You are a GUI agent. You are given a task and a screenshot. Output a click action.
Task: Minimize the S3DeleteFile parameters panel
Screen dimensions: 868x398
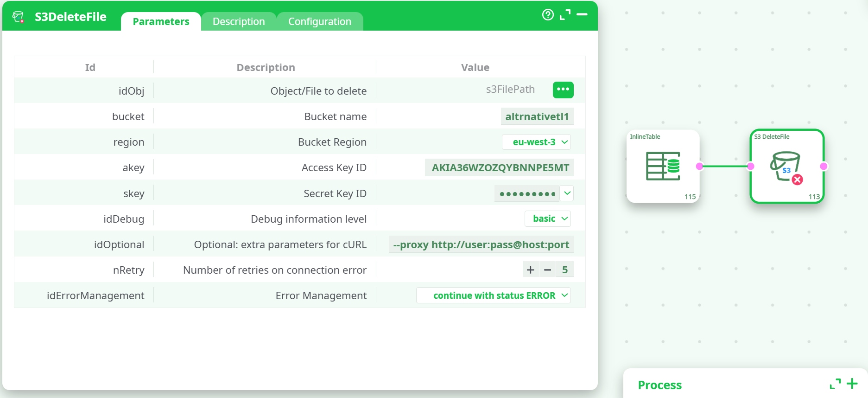click(582, 15)
